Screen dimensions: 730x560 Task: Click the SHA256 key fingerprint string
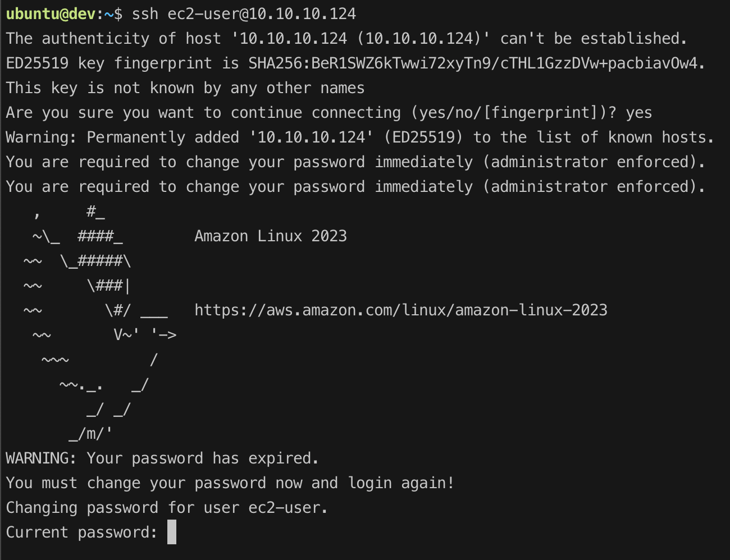(x=476, y=63)
